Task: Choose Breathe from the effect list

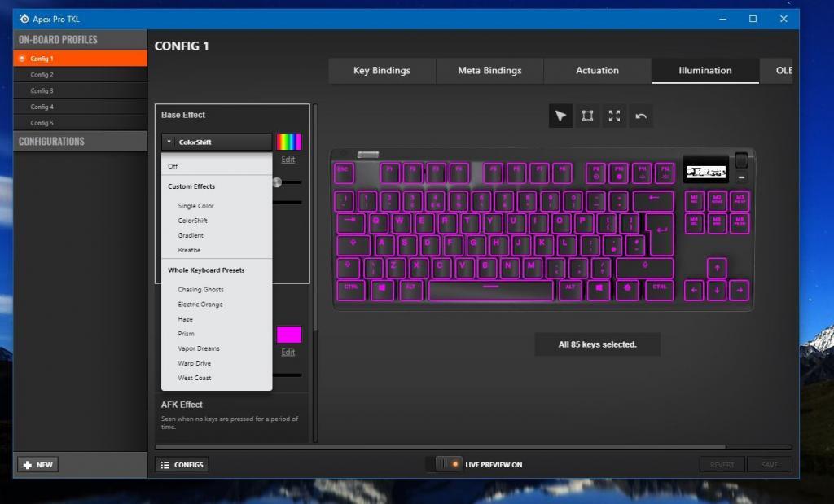Action: 189,250
